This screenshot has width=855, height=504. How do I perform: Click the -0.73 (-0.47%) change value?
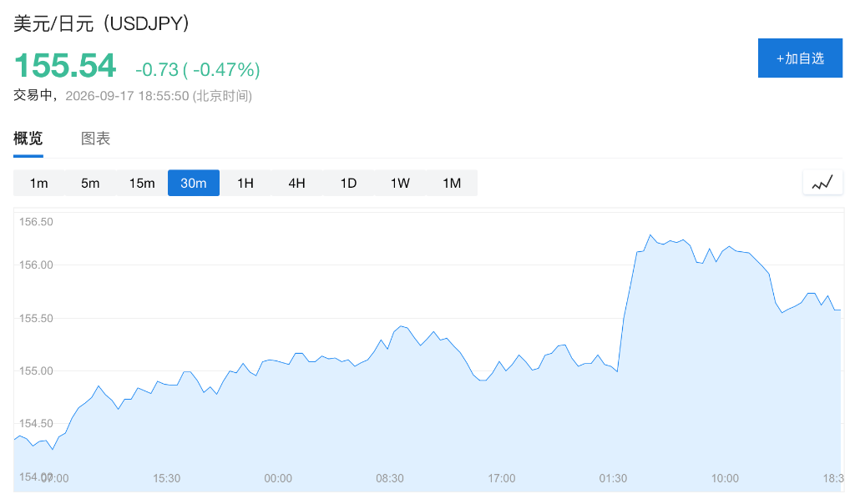pyautogui.click(x=197, y=70)
